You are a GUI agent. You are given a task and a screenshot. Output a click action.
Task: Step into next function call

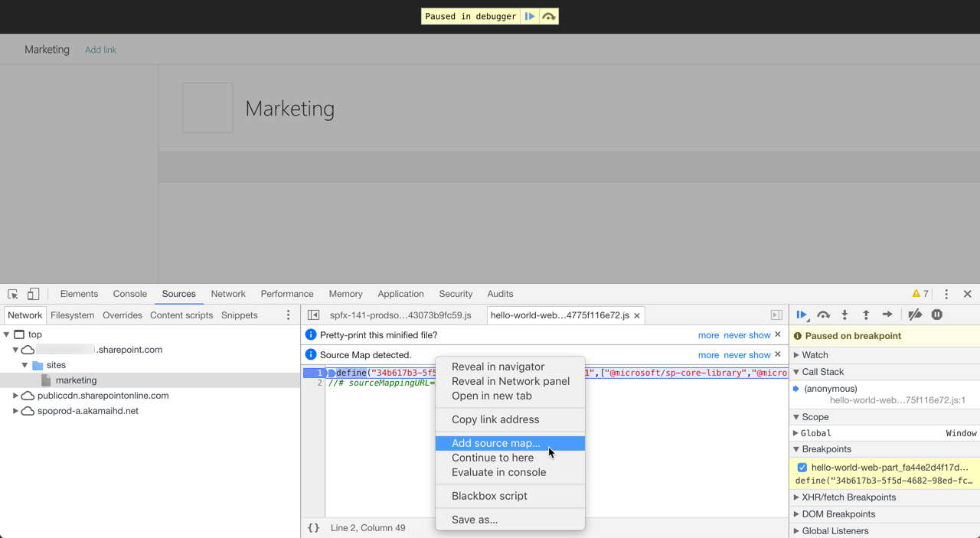[x=844, y=315]
